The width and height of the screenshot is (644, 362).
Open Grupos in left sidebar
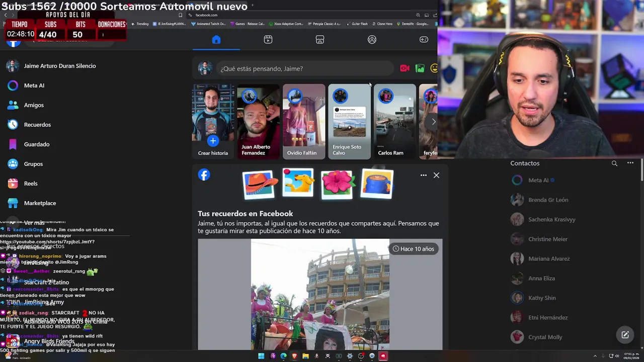(x=26, y=164)
